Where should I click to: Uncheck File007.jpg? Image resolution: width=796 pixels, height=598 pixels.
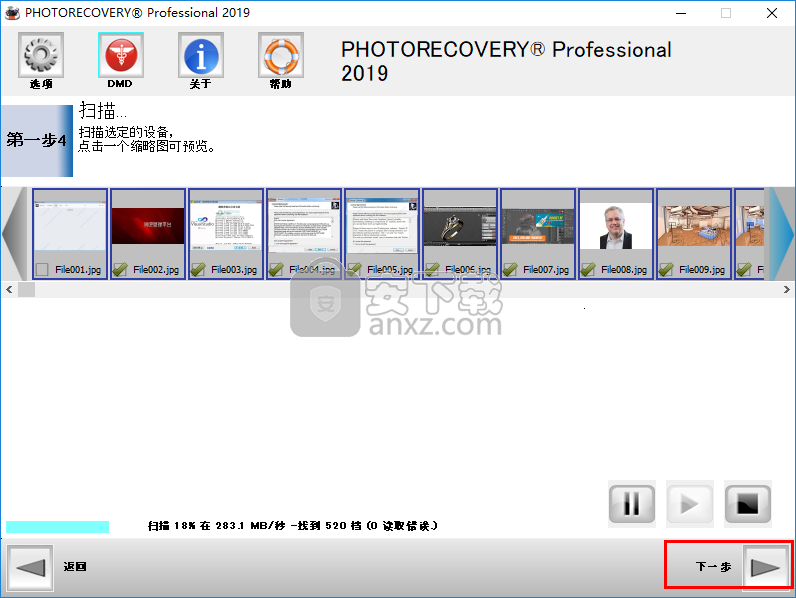(510, 269)
